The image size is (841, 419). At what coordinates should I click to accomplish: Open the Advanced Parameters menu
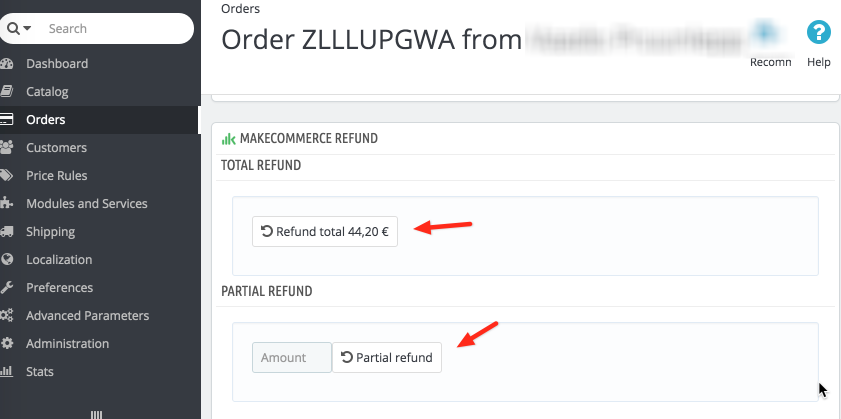coord(87,315)
